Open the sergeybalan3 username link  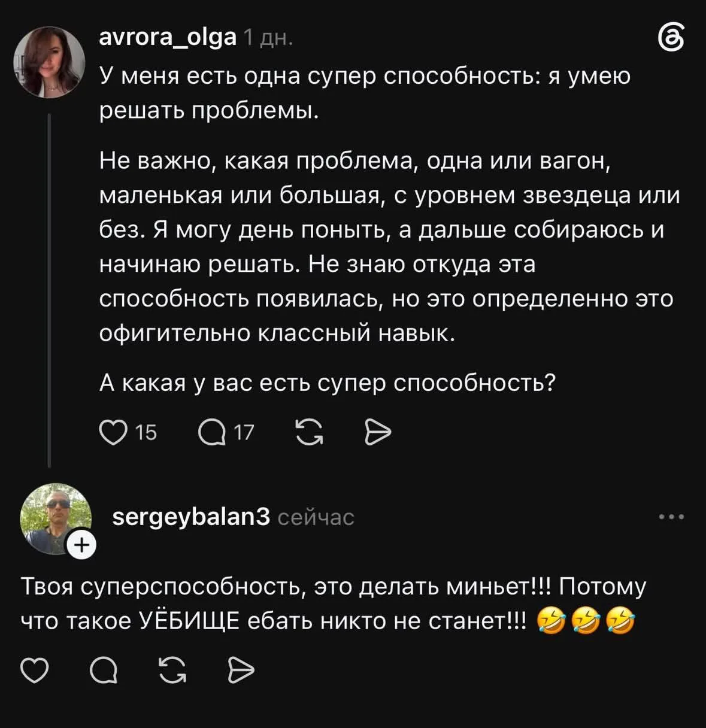(192, 517)
